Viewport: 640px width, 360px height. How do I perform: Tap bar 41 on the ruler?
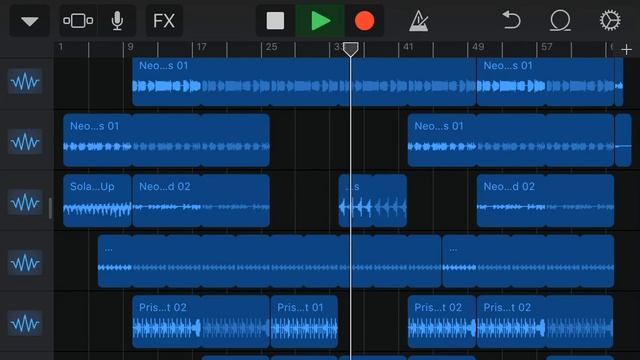(x=408, y=47)
